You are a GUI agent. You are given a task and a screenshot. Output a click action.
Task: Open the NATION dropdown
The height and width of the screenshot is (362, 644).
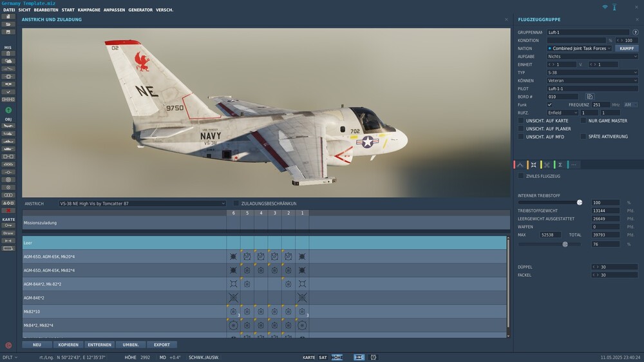coord(580,48)
